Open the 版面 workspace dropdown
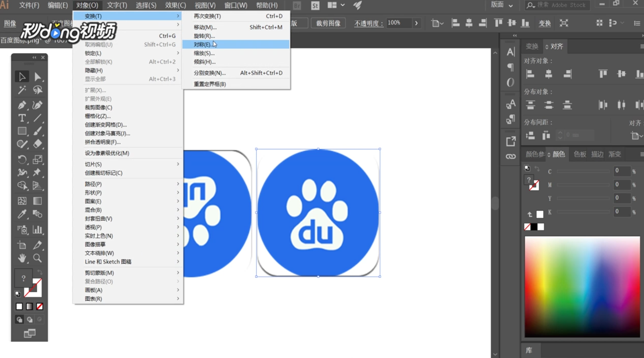Image resolution: width=644 pixels, height=358 pixels. point(502,5)
